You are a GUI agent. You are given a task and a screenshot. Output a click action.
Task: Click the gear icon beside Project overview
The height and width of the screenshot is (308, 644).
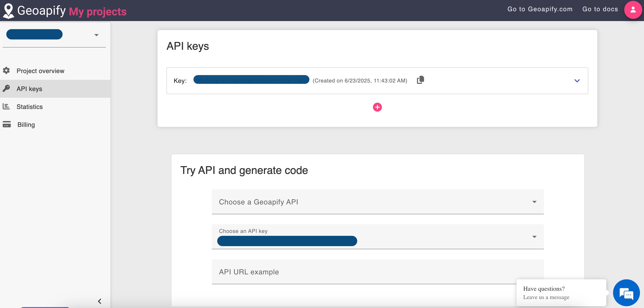pos(7,70)
